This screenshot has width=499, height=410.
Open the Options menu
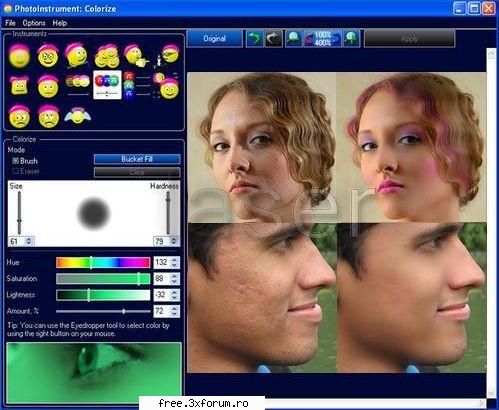(x=34, y=23)
